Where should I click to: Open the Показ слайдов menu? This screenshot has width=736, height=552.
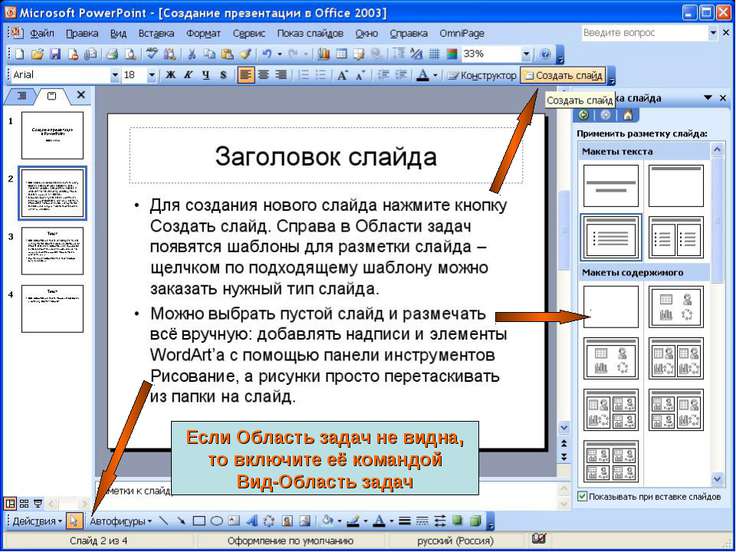[310, 34]
